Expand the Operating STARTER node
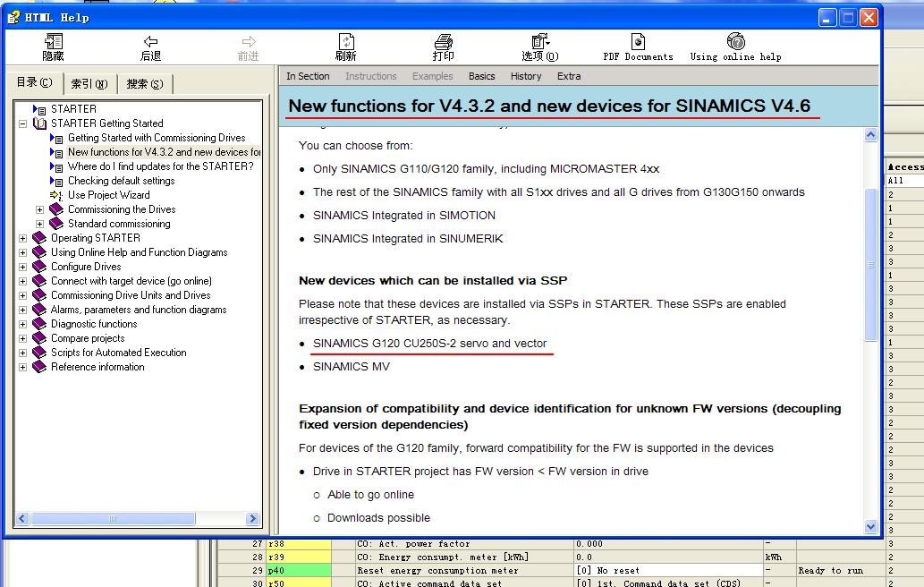The image size is (924, 587). coord(22,238)
